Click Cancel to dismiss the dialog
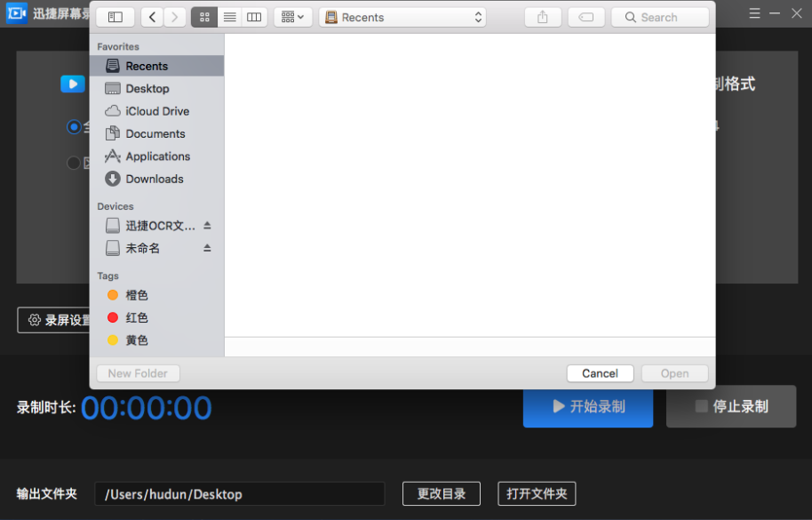Image resolution: width=812 pixels, height=520 pixels. click(x=600, y=373)
